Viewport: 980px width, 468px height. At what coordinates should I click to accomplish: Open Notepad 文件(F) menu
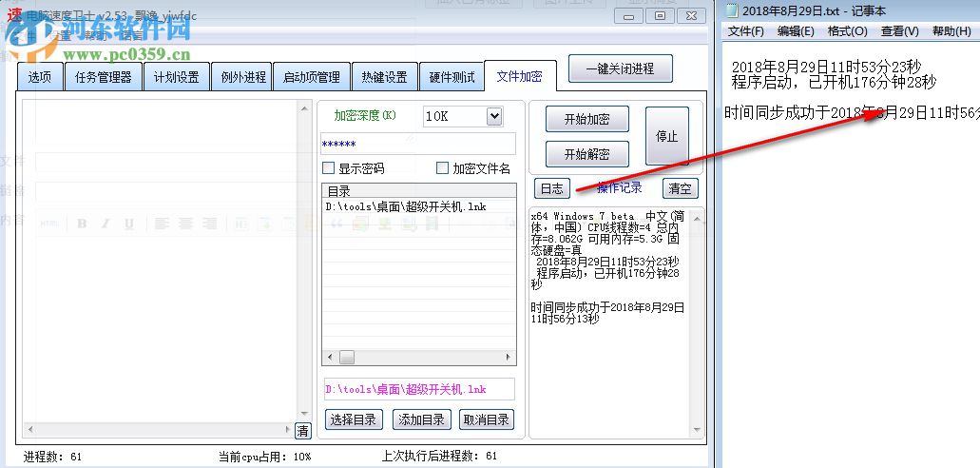coord(745,30)
